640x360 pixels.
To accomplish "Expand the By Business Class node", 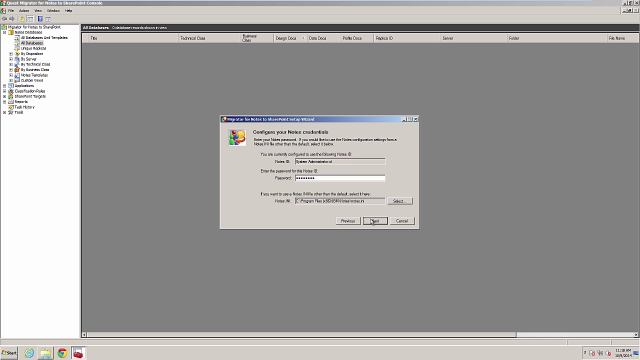I will (x=11, y=69).
